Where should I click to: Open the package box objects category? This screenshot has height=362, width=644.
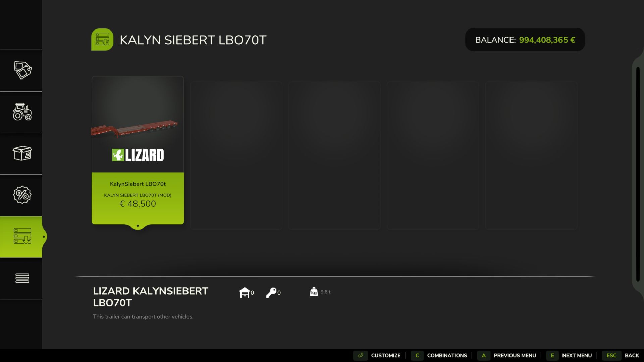point(22,154)
